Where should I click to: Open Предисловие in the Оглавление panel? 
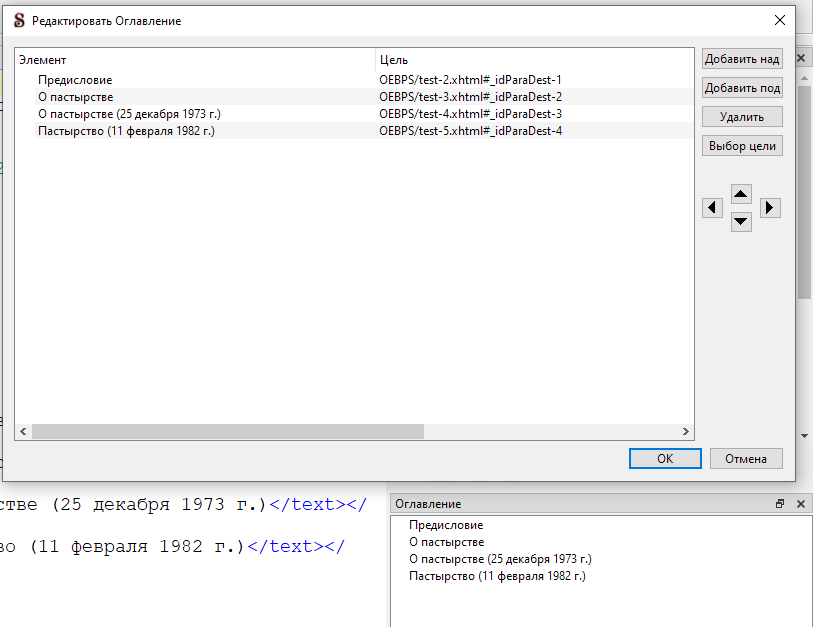click(x=446, y=525)
